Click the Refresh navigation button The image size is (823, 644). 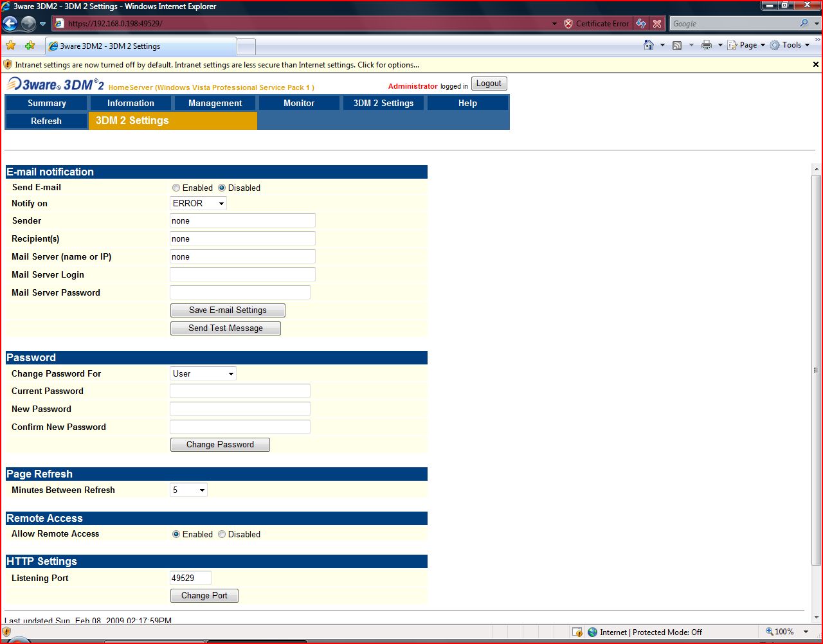pos(46,121)
